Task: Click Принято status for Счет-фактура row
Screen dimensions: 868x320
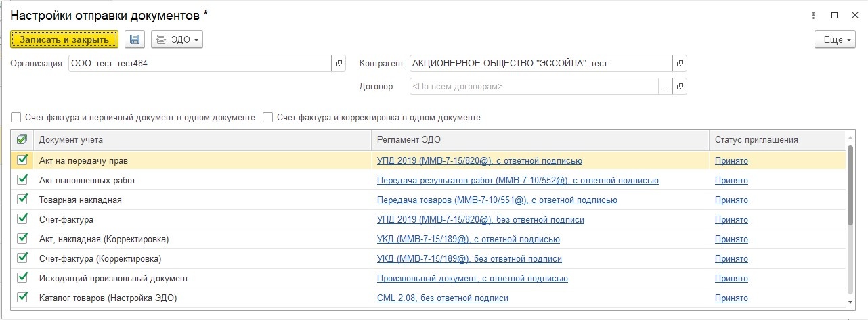Action: (x=731, y=220)
